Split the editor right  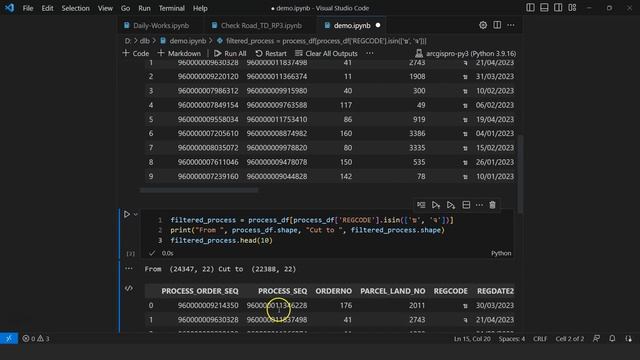click(x=497, y=25)
